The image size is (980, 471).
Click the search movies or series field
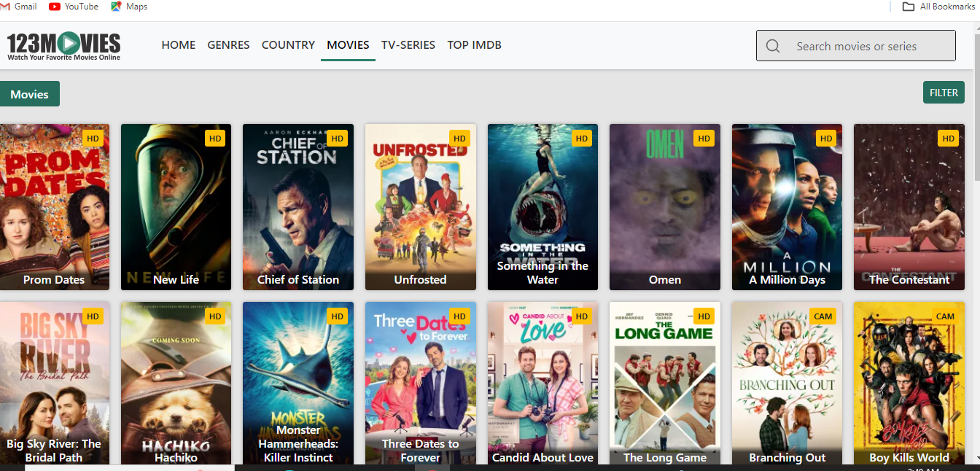[x=856, y=46]
